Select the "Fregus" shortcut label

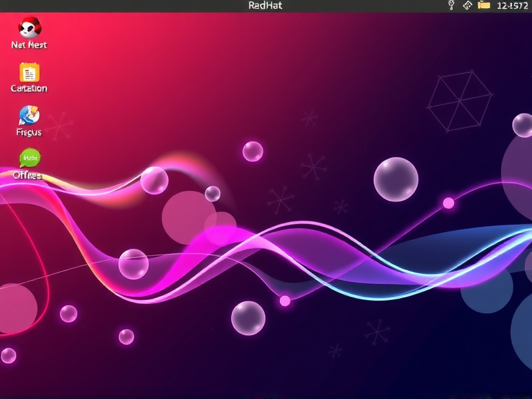[29, 132]
